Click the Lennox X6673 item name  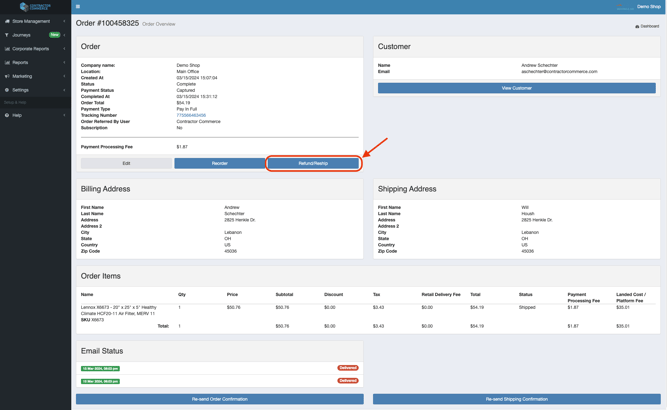pyautogui.click(x=119, y=310)
